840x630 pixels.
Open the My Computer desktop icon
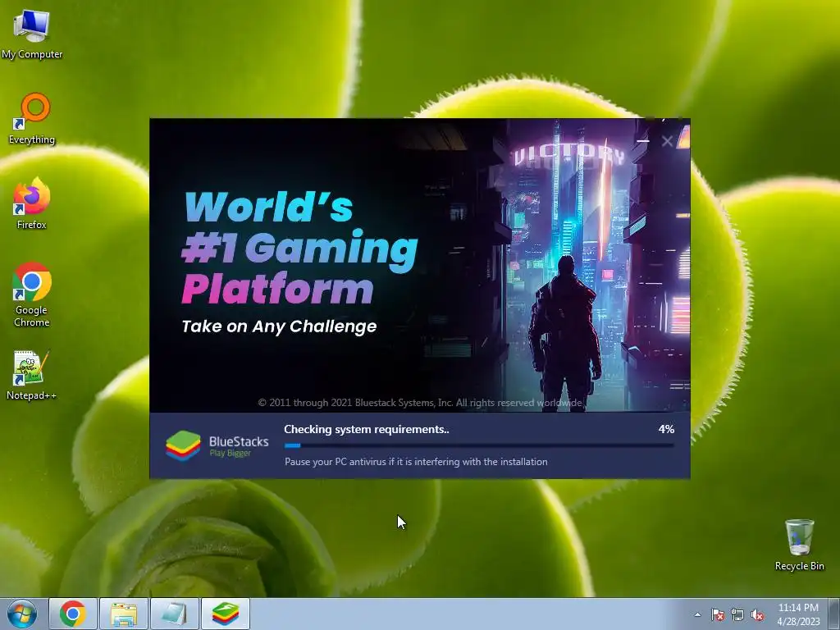click(32, 34)
